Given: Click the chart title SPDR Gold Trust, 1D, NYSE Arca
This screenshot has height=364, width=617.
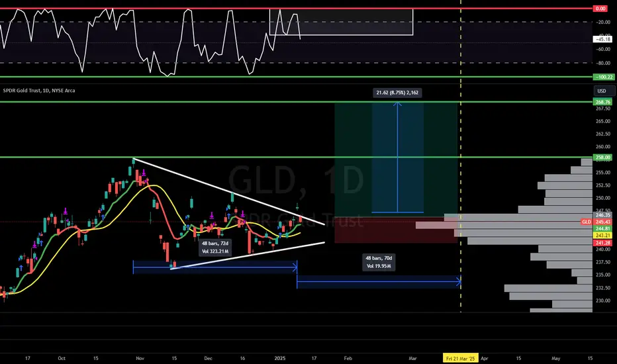Looking at the screenshot, I should click(x=39, y=91).
